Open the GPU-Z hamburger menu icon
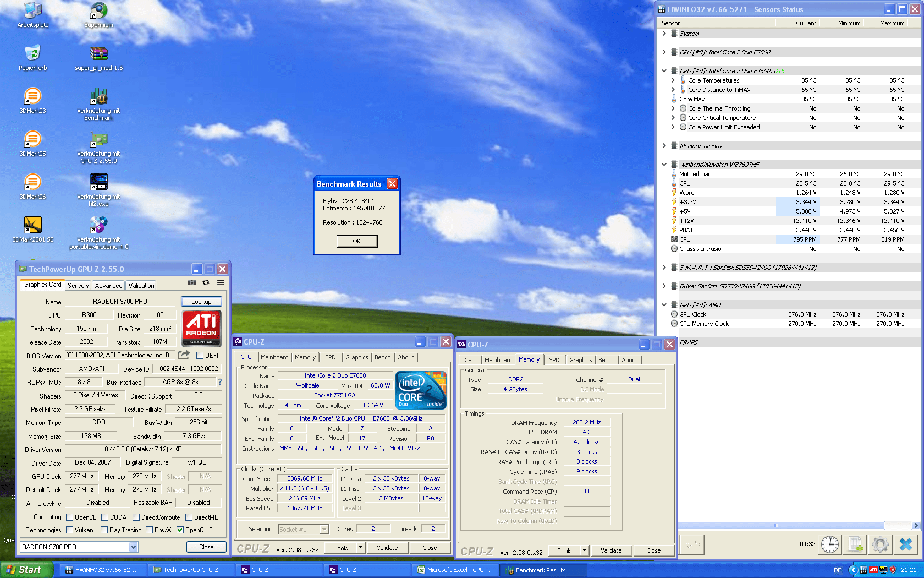Screen dimensions: 924x578 pyautogui.click(x=220, y=282)
